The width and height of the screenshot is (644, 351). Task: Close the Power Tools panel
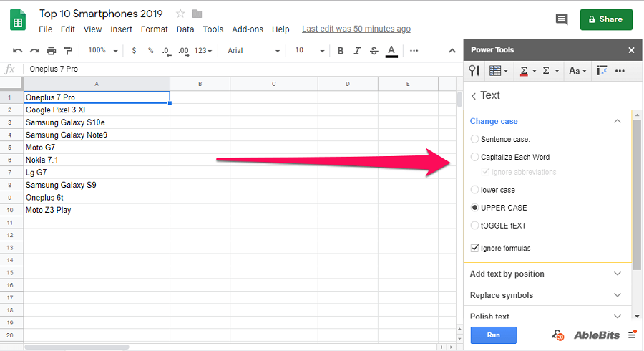pos(631,50)
